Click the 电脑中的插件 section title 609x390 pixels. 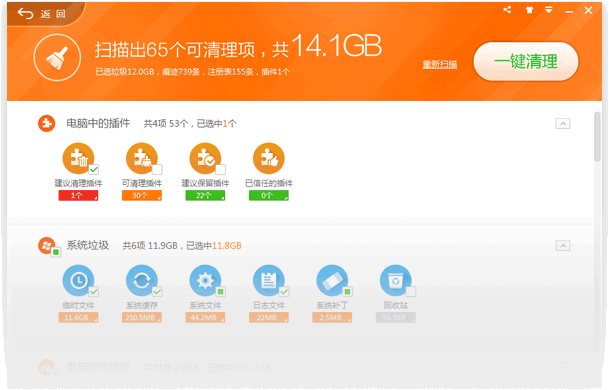pyautogui.click(x=98, y=124)
